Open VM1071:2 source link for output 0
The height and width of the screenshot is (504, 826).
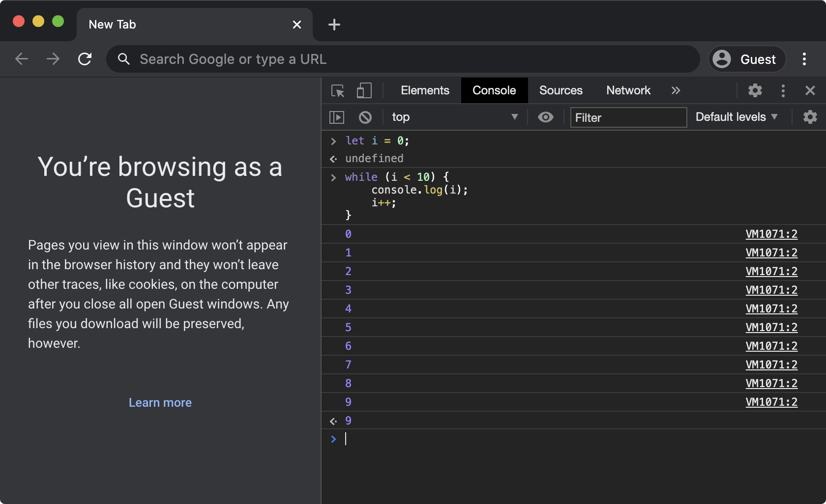[771, 234]
